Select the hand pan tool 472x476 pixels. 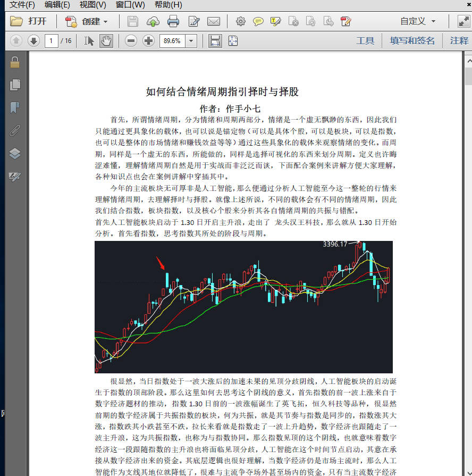click(106, 40)
